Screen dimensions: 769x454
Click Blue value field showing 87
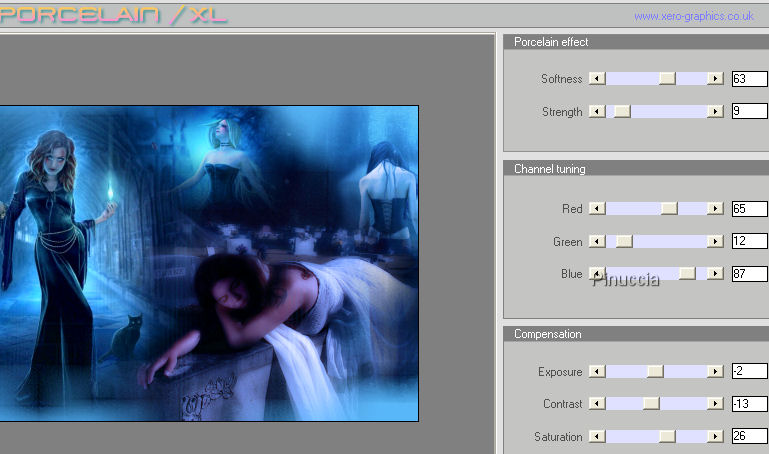(x=750, y=274)
